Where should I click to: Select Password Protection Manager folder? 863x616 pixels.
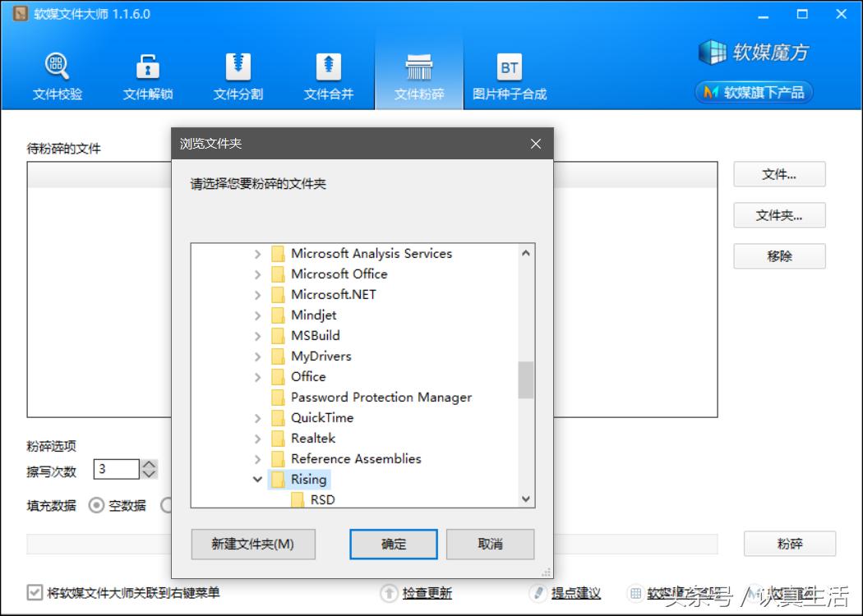click(x=372, y=397)
